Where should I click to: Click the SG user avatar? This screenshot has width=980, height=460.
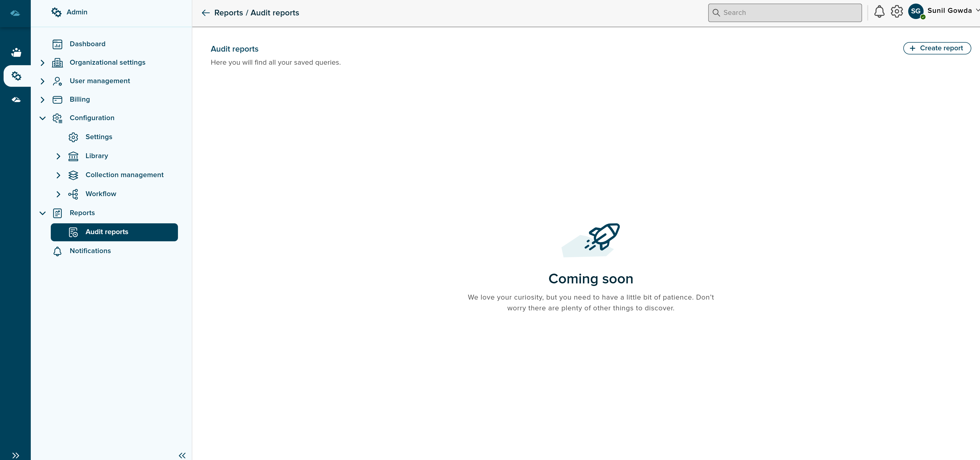click(x=916, y=12)
